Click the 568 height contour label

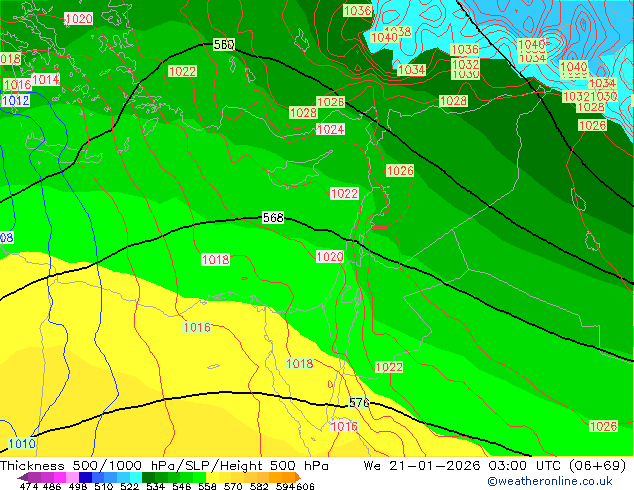pos(273,218)
